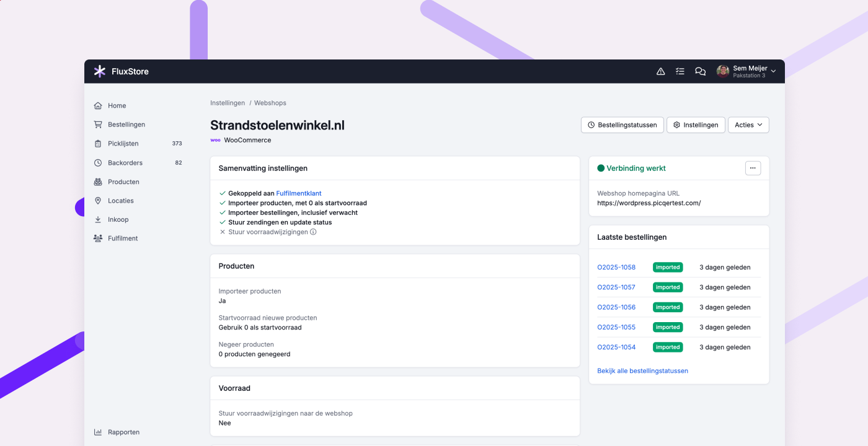
Task: Click the info icon beside Stuur voorraadwijzigingen
Action: (x=313, y=232)
